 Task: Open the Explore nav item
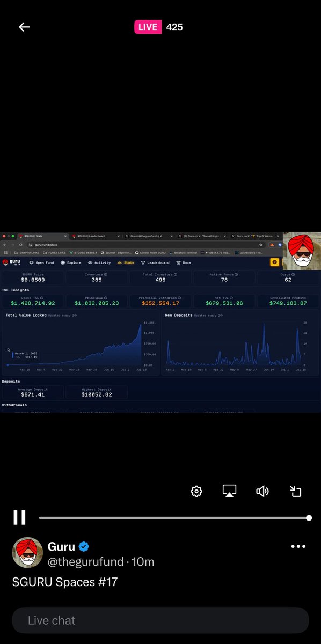coord(71,262)
